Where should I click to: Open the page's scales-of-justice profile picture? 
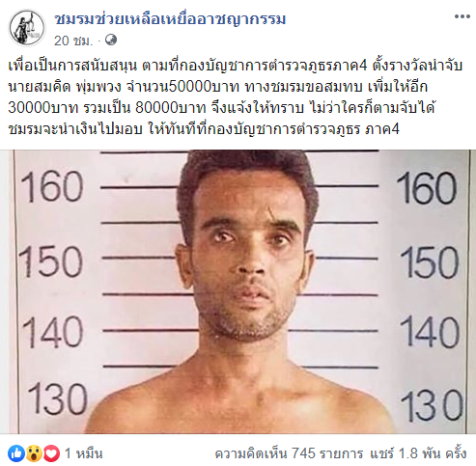27,28
